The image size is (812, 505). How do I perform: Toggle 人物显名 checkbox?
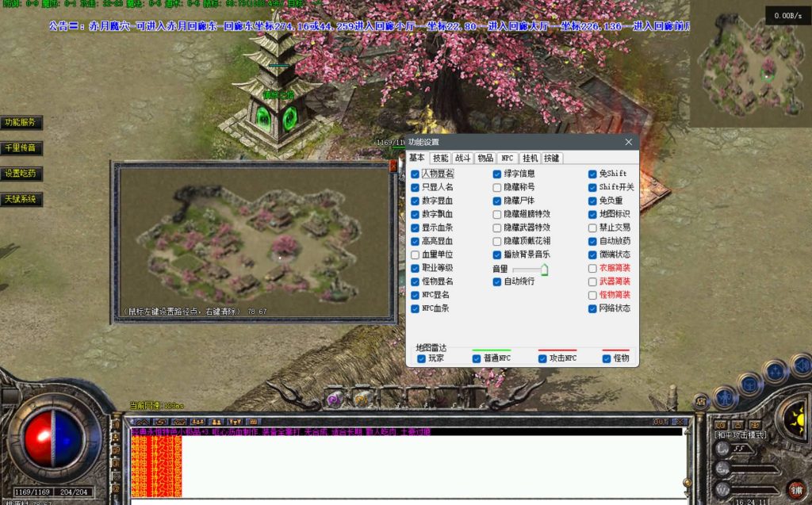pyautogui.click(x=415, y=174)
